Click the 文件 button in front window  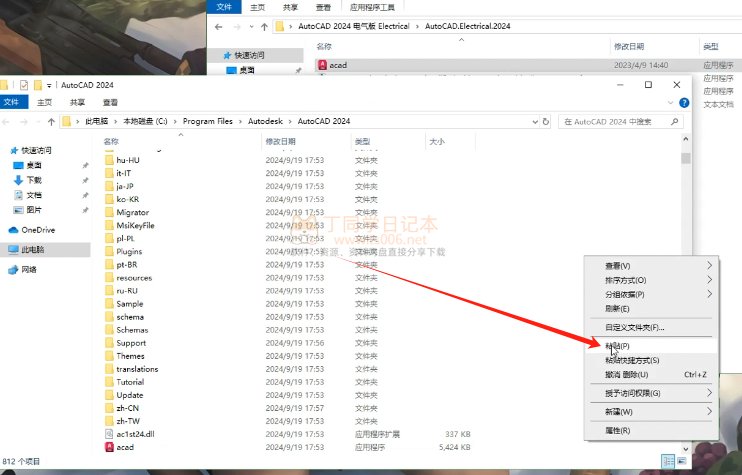point(11,102)
